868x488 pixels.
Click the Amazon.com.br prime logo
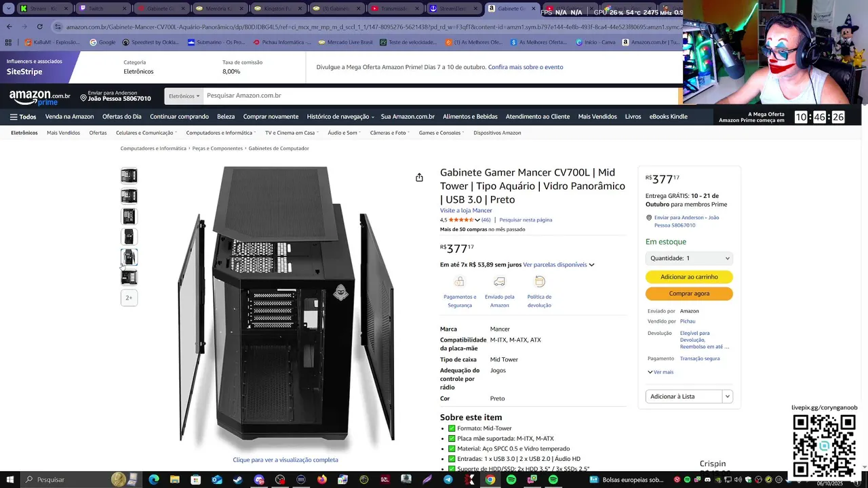coord(39,98)
